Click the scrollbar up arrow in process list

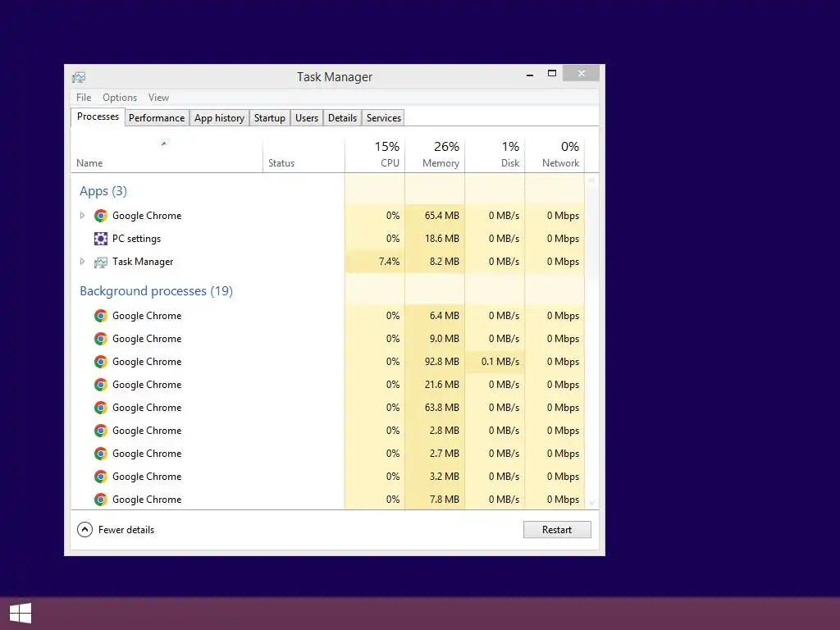pos(592,180)
